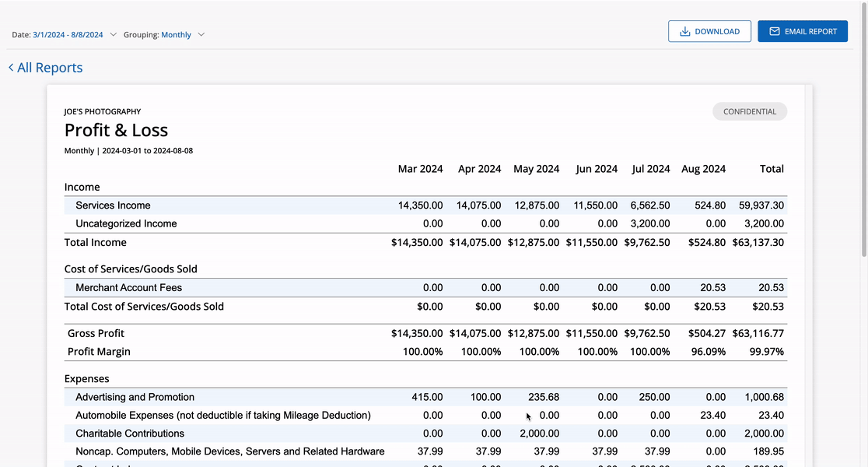Viewport: 868px width, 467px height.
Task: Open the Date range dropdown chevron
Action: coord(114,34)
